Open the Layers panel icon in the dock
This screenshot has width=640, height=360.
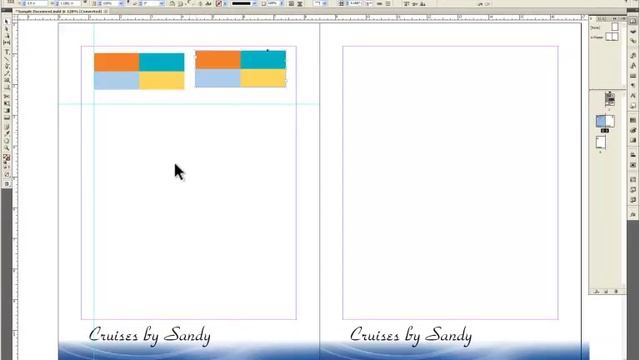coord(633,32)
